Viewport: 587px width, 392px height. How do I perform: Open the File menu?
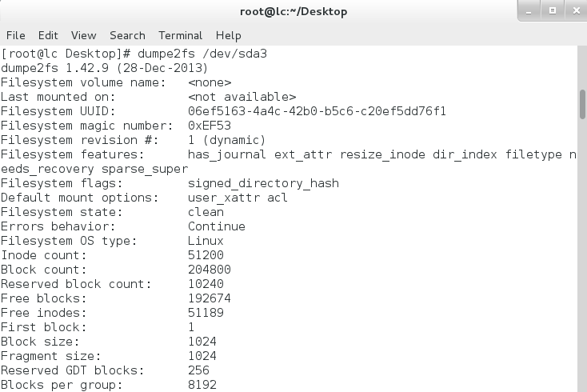tap(16, 35)
